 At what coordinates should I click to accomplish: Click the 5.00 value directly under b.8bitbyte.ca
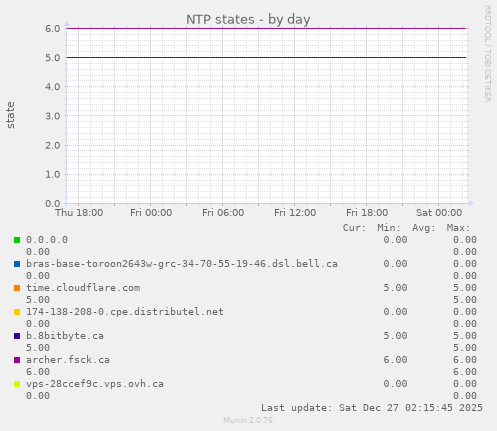[x=38, y=348]
